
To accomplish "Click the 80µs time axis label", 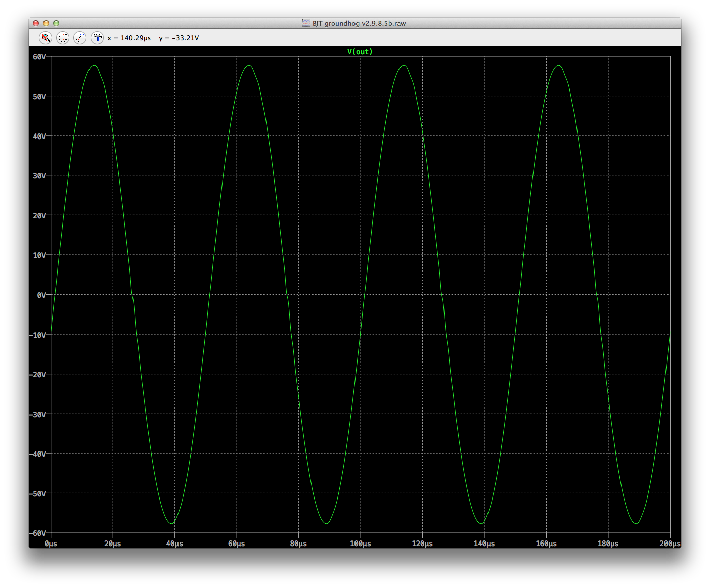I will pos(298,544).
